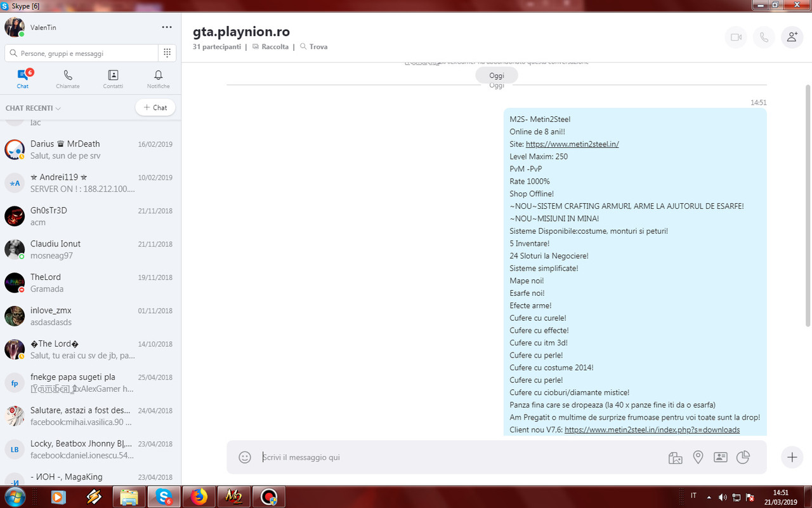Screen dimensions: 812x508
Task: Open Firefox from the taskbar
Action: coord(199,497)
